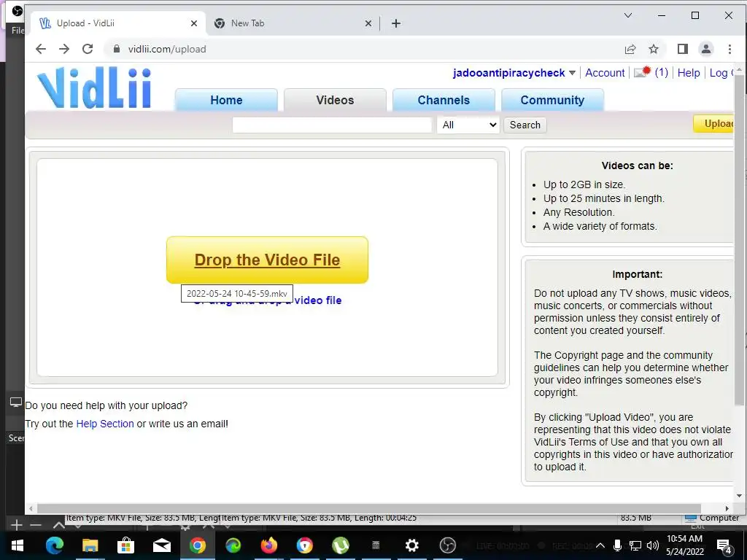This screenshot has width=747, height=560.
Task: Open File Explorer from the taskbar
Action: coord(90,545)
